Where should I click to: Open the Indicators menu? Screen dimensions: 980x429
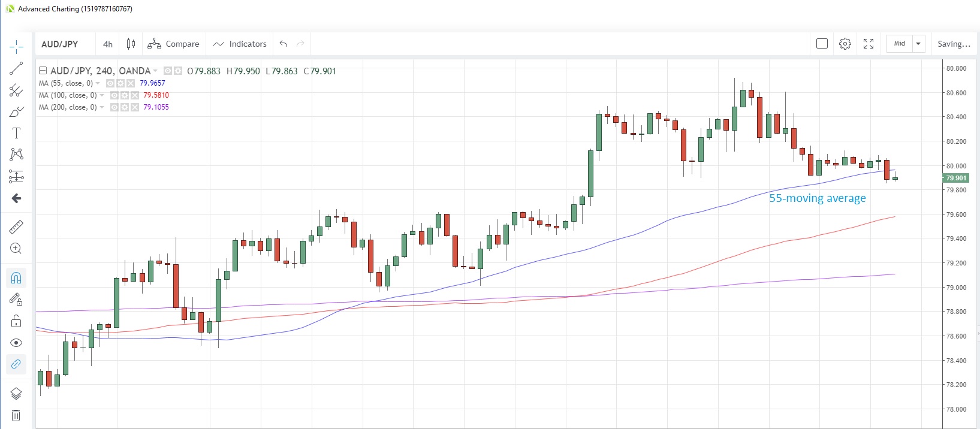pyautogui.click(x=240, y=44)
